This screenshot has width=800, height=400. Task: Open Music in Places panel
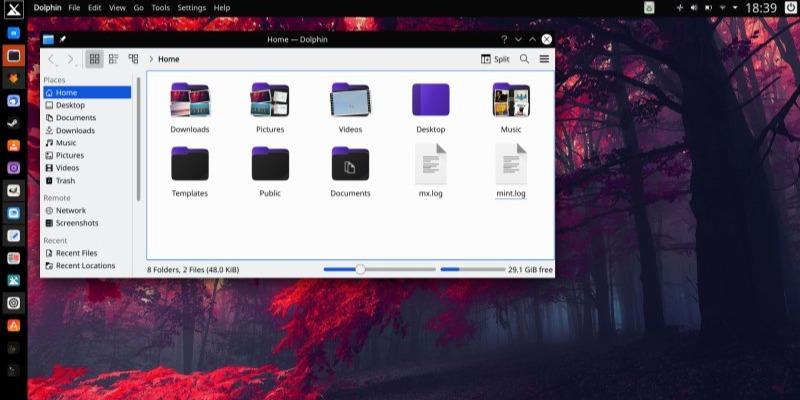click(x=87, y=143)
